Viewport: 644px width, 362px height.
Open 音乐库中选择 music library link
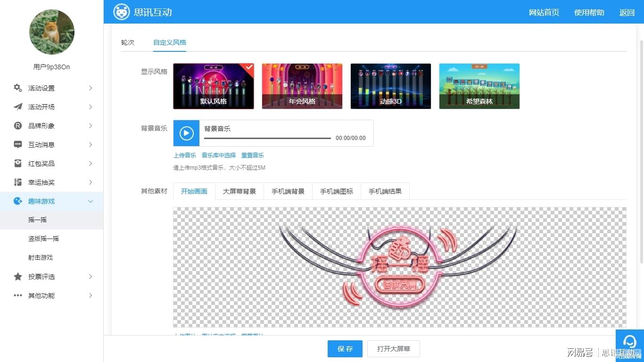coord(218,155)
